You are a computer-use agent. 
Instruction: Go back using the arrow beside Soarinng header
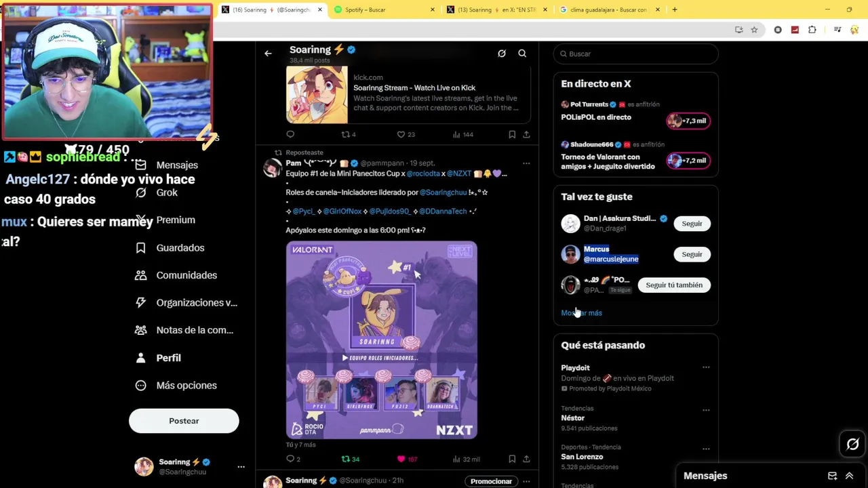(268, 54)
